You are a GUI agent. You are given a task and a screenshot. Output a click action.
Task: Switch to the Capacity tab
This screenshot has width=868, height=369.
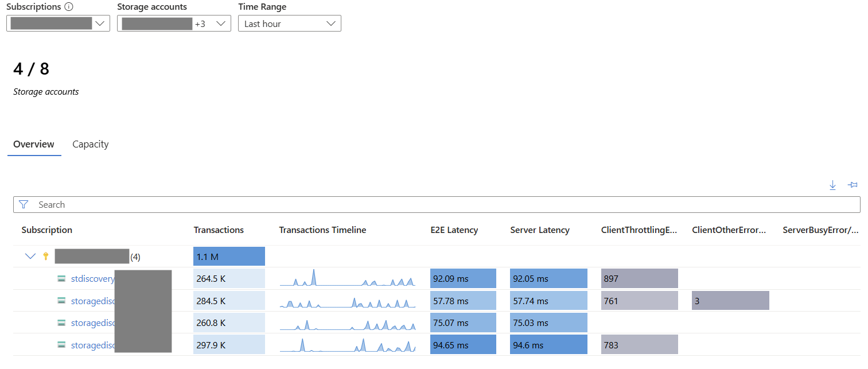(90, 144)
